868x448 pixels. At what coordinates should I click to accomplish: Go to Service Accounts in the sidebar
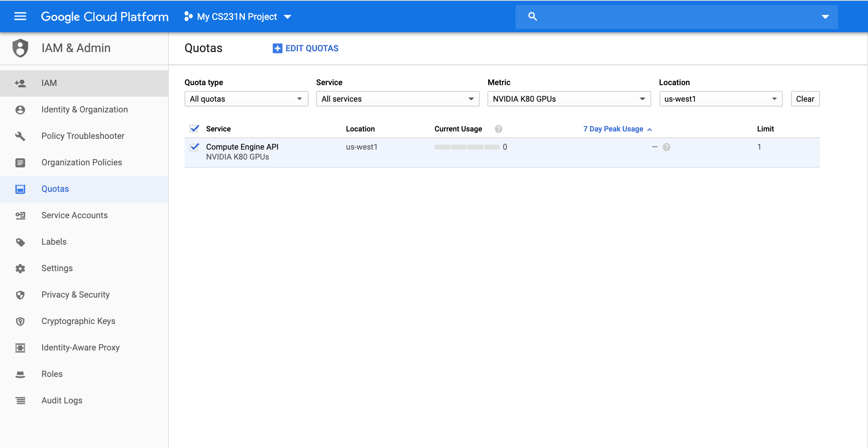pos(74,215)
